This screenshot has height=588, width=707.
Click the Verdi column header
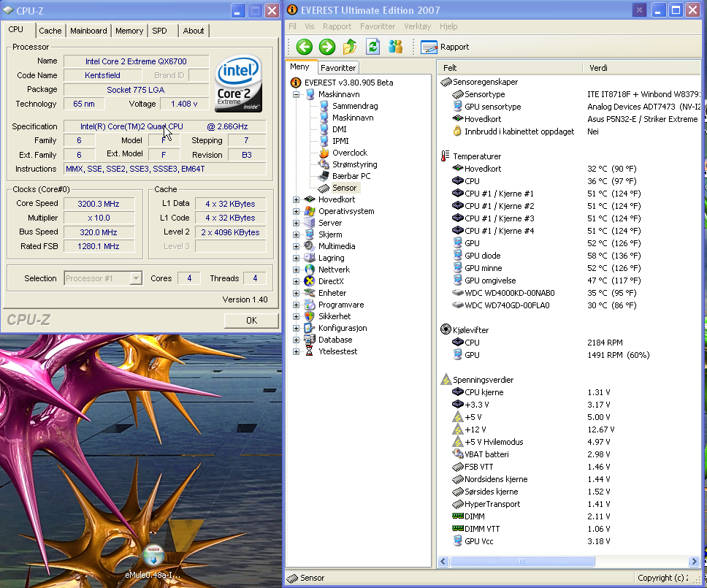[x=642, y=68]
